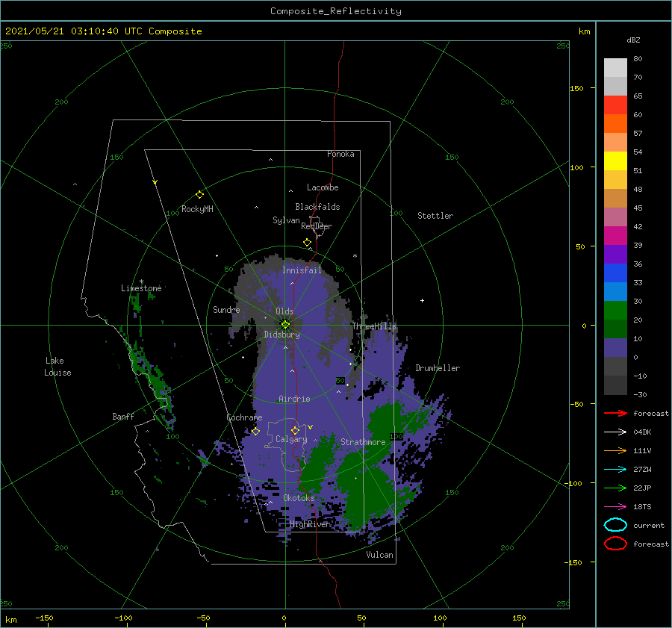Click the yellow diamond marker below Cochrane
672x628 pixels.
click(255, 432)
